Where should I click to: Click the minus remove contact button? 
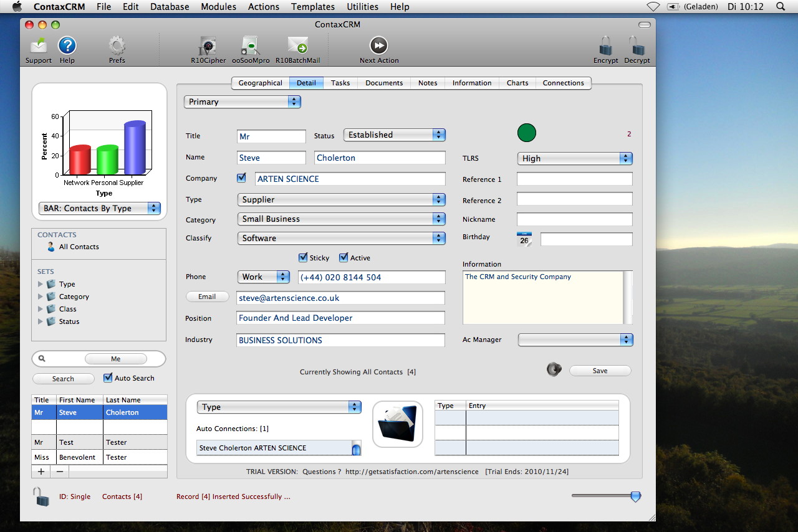click(x=60, y=472)
